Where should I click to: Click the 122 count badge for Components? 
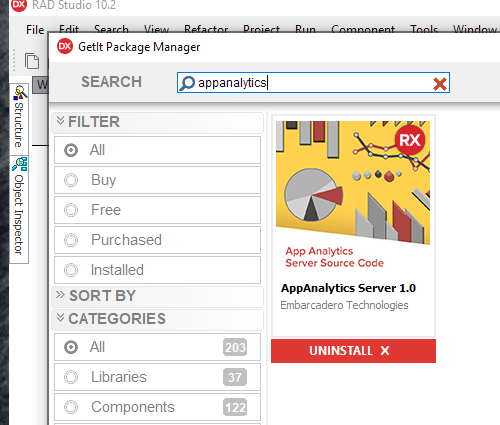point(235,407)
